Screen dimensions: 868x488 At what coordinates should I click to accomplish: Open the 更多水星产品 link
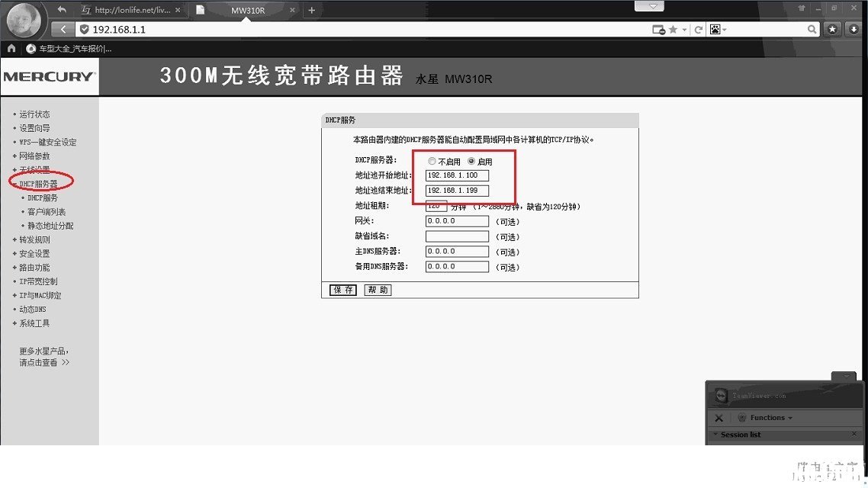click(x=44, y=357)
